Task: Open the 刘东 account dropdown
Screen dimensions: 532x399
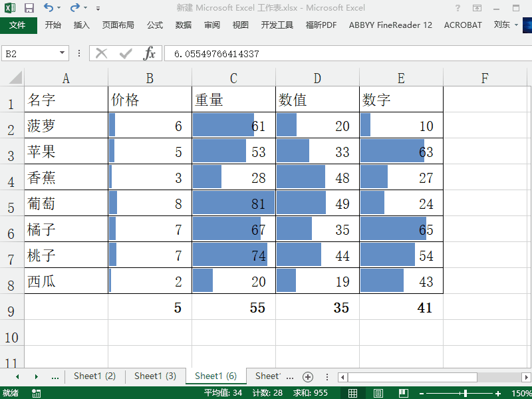Action: point(506,25)
